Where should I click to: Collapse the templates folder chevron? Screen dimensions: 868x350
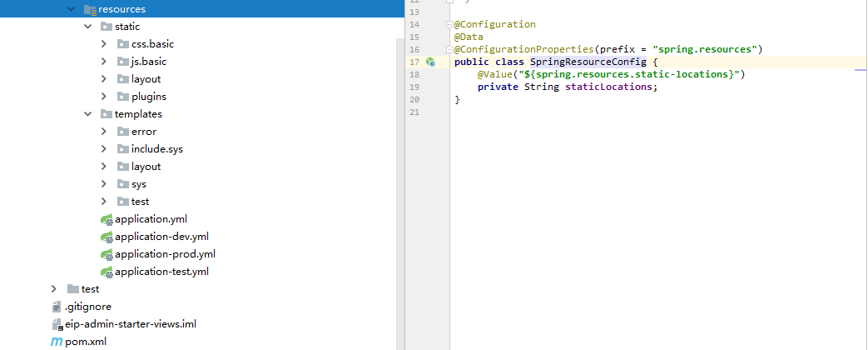click(87, 113)
